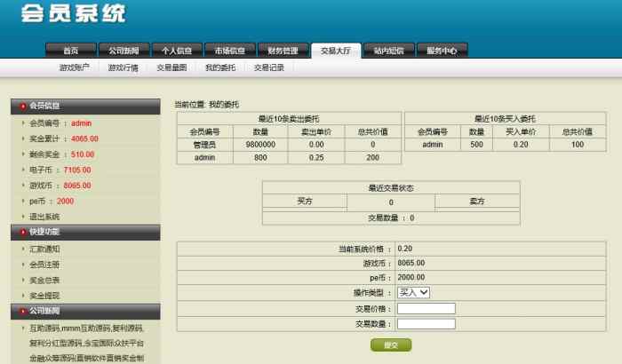Open the 游戏账户 submenu item
This screenshot has height=364, width=622.
click(74, 67)
